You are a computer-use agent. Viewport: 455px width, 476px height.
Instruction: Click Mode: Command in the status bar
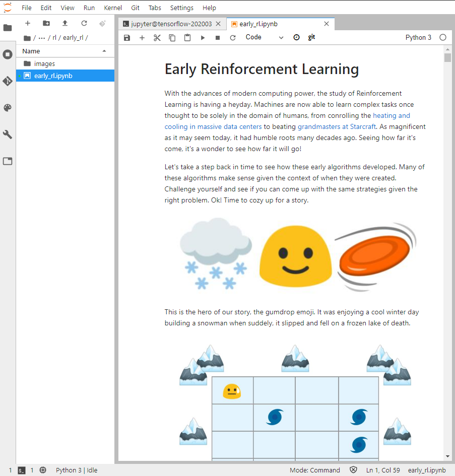click(315, 470)
